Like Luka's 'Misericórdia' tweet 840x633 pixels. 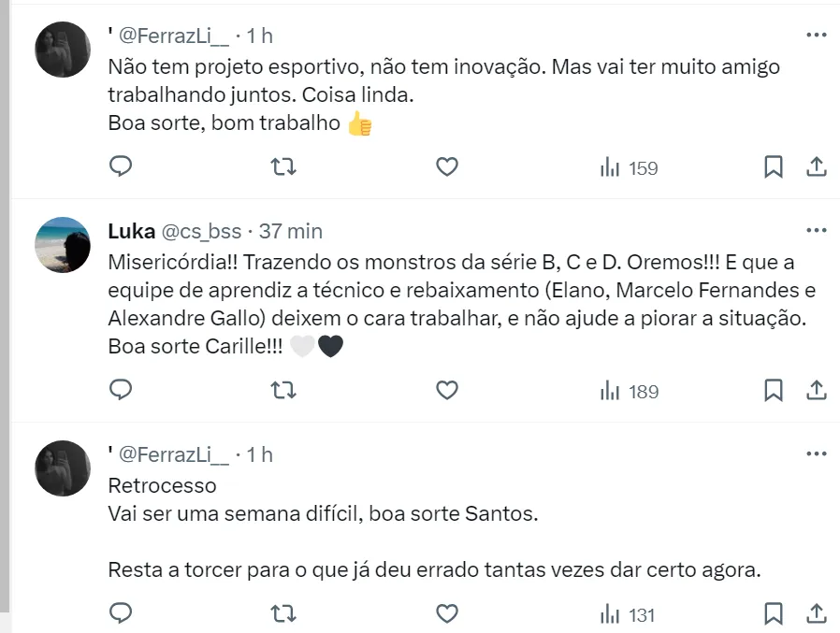tap(447, 390)
